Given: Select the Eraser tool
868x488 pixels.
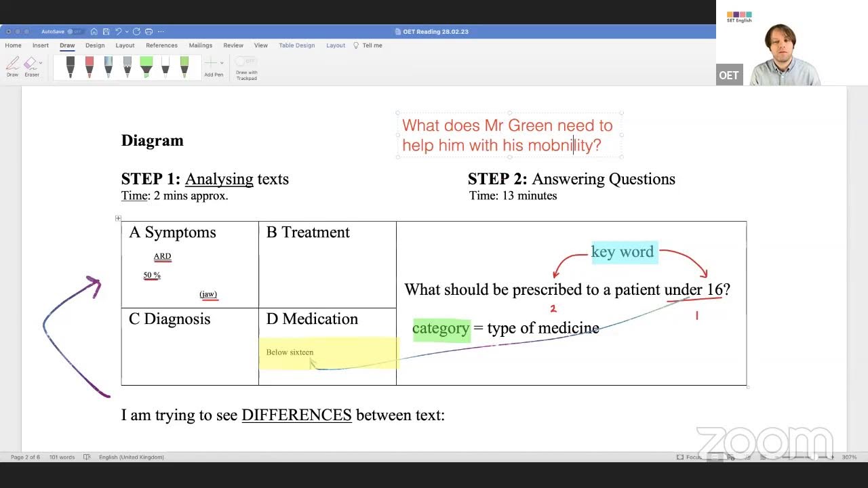Looking at the screenshot, I should pos(31,66).
